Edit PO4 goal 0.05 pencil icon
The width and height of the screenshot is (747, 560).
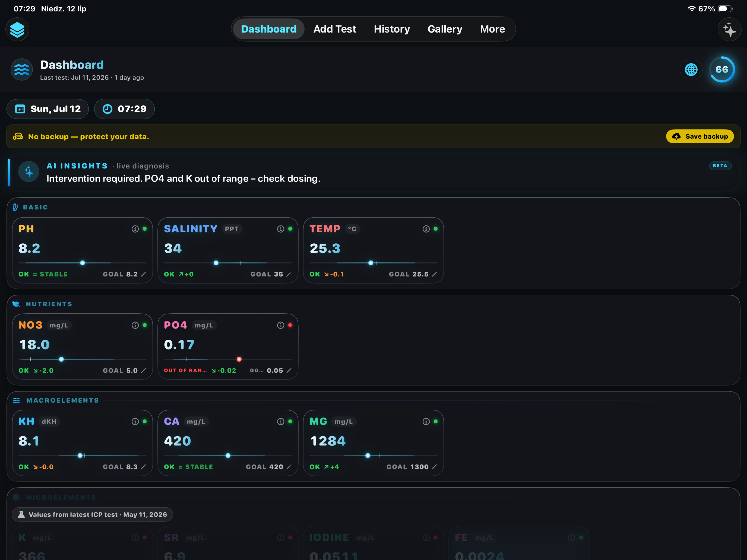(289, 370)
